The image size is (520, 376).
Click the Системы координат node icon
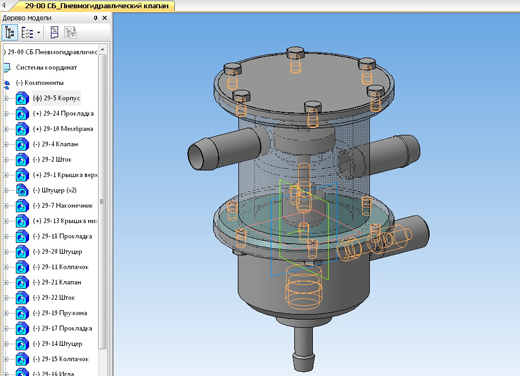pyautogui.click(x=7, y=68)
